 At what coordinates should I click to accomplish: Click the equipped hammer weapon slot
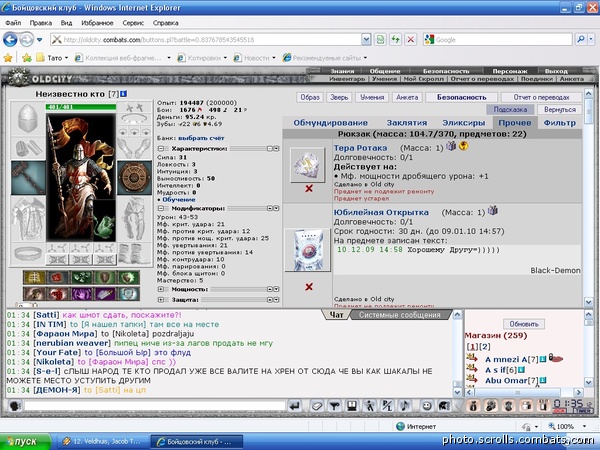click(x=28, y=178)
